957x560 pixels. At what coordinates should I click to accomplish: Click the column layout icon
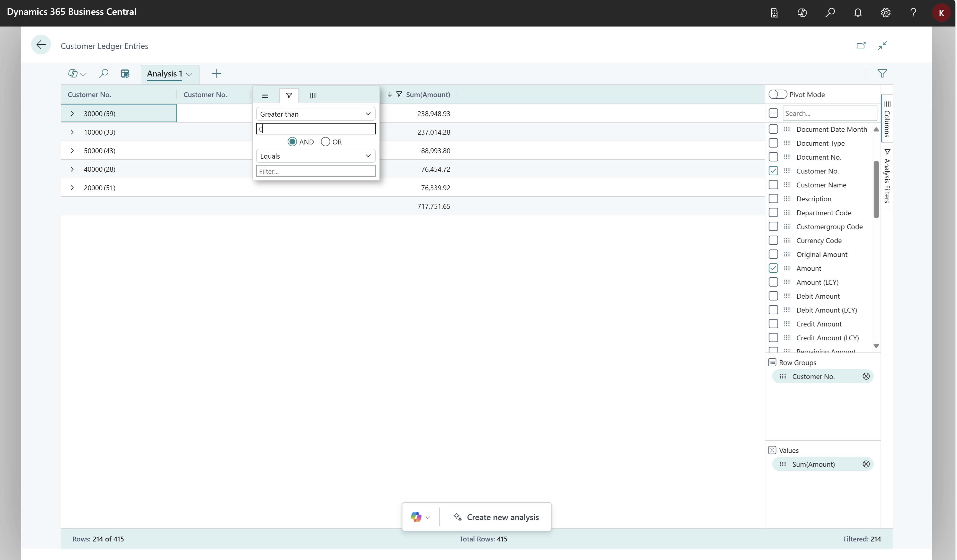click(314, 95)
